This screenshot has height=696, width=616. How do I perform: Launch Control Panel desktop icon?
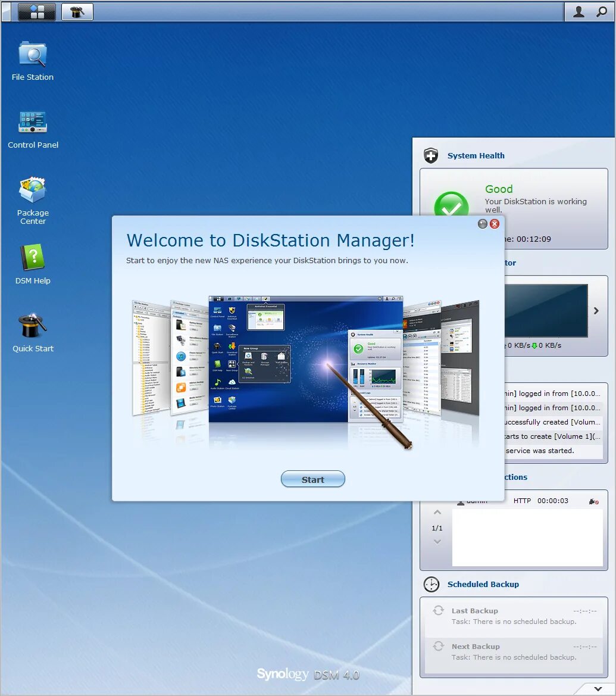(x=33, y=130)
